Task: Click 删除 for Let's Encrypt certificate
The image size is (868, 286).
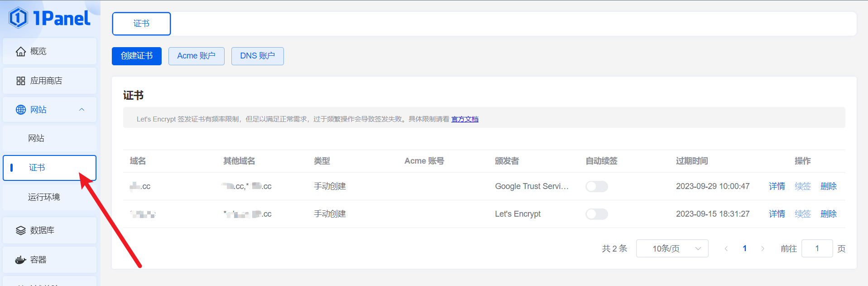Action: 829,214
